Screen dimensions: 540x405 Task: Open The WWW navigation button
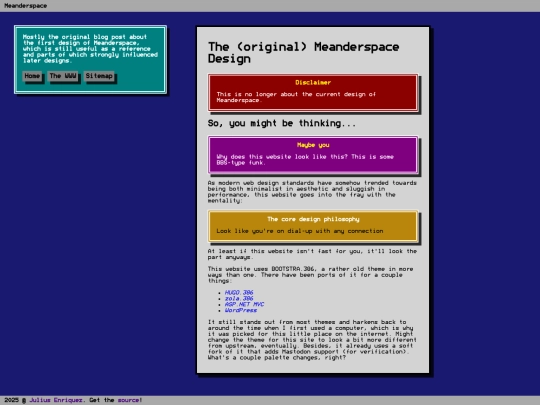63,76
